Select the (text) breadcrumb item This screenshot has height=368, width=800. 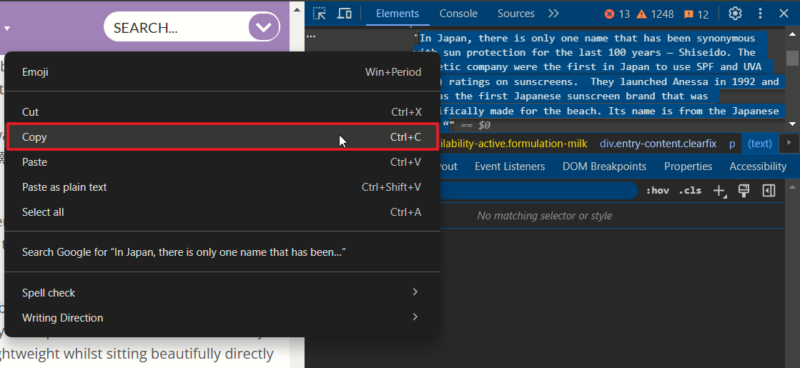[760, 144]
